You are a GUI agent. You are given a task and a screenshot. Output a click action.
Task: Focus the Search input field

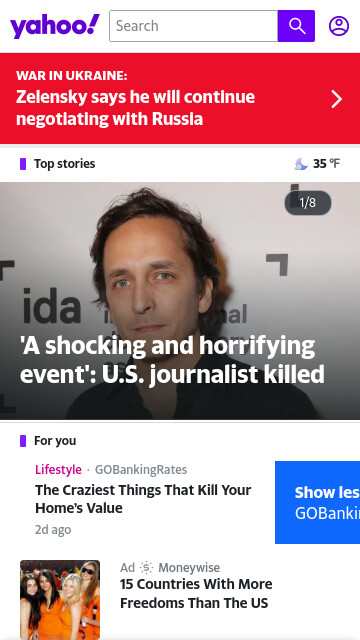(193, 26)
